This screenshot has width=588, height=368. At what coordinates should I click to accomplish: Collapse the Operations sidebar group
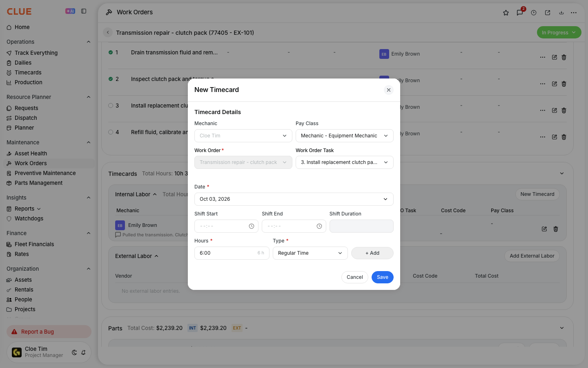click(89, 42)
